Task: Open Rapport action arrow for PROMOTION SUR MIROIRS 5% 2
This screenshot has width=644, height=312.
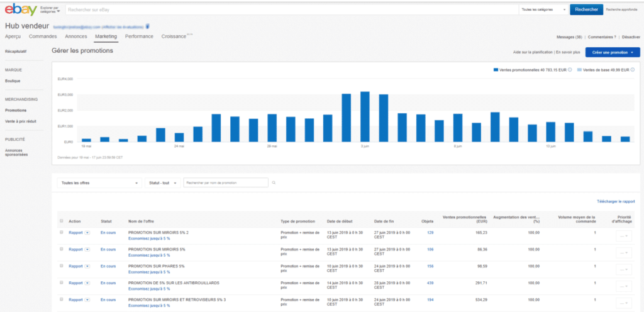Action: coord(87,233)
